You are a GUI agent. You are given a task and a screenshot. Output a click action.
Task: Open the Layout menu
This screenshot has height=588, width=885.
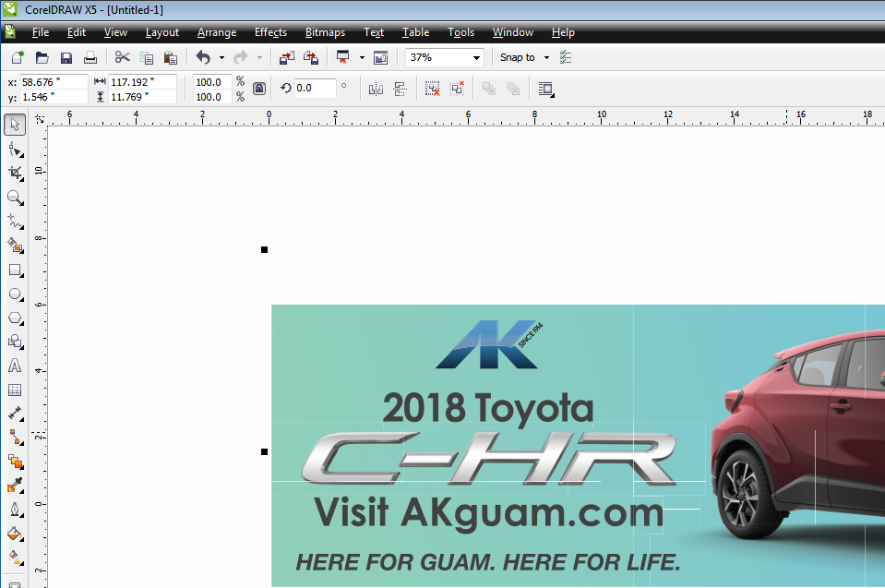point(162,32)
